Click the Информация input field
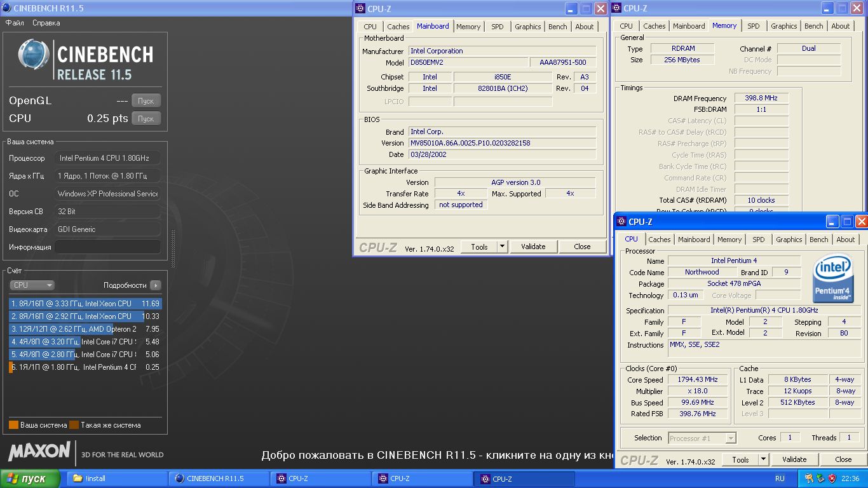 click(107, 247)
